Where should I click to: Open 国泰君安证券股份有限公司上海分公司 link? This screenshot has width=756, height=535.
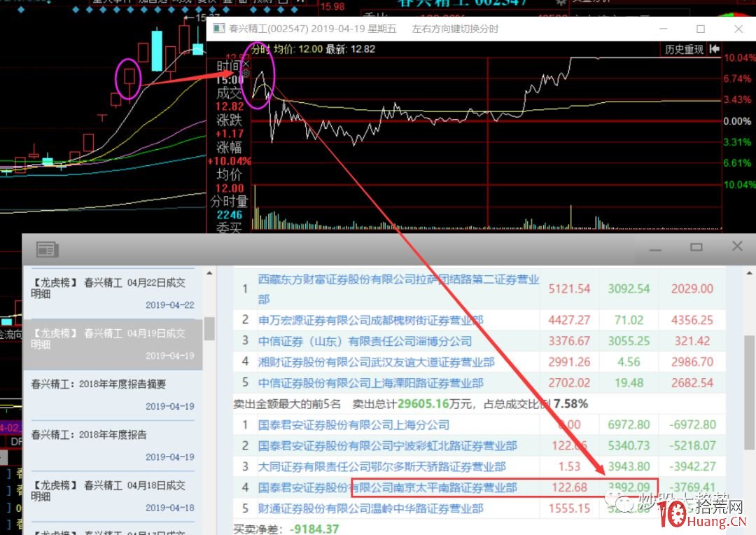click(x=353, y=425)
